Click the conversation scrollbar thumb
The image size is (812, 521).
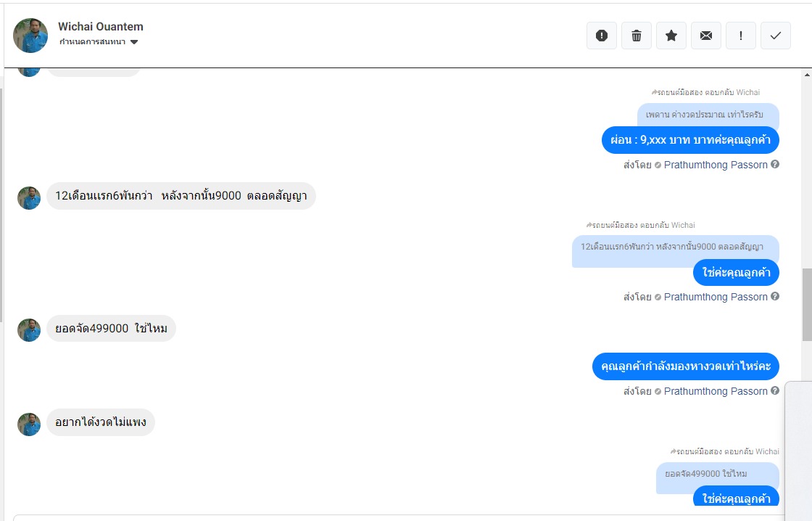807,305
